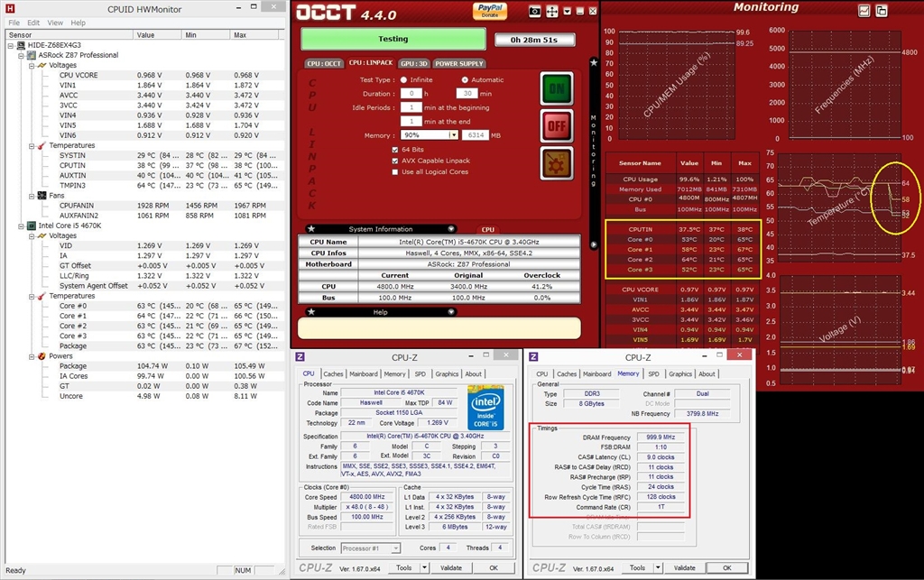
Task: Open Caches tab in left CPU-Z window
Action: point(333,374)
